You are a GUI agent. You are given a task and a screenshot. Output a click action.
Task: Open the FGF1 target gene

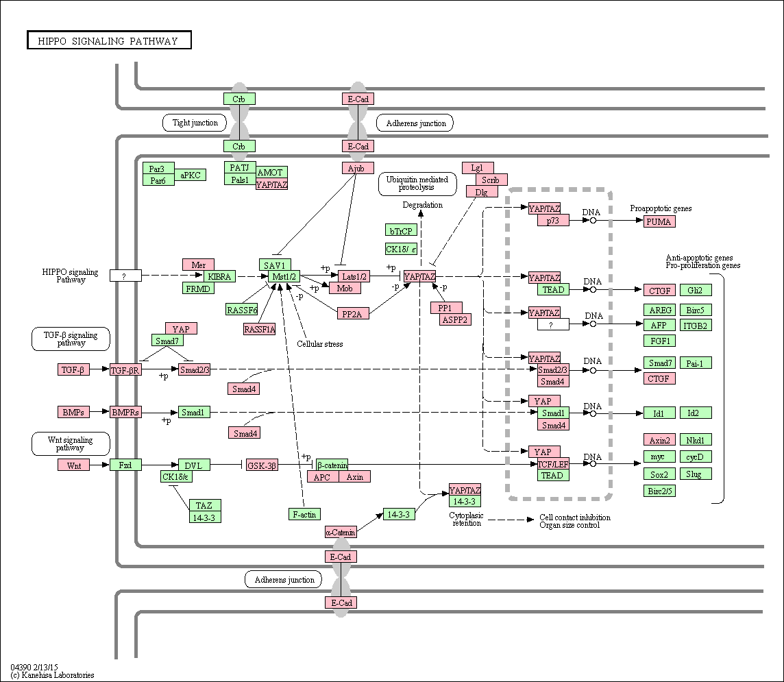tap(660, 341)
